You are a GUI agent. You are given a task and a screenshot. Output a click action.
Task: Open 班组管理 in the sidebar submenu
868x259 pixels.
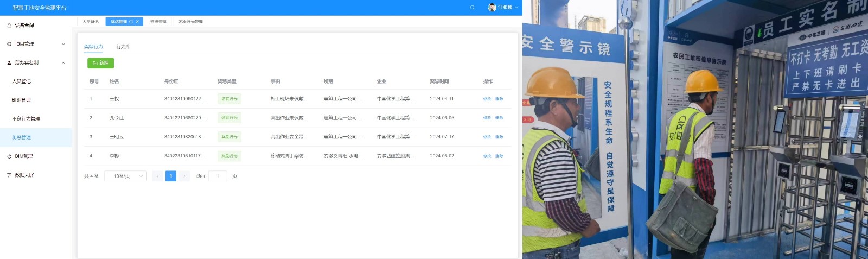(36, 100)
